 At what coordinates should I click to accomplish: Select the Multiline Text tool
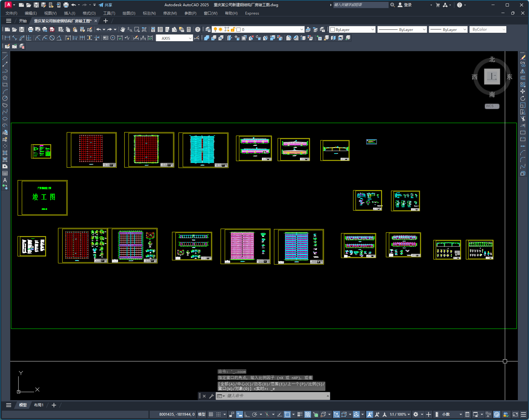pos(5,180)
